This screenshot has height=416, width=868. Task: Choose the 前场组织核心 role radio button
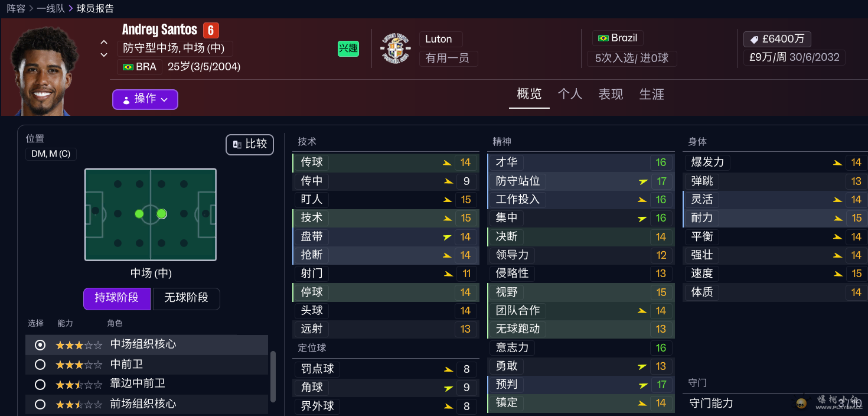(x=40, y=405)
